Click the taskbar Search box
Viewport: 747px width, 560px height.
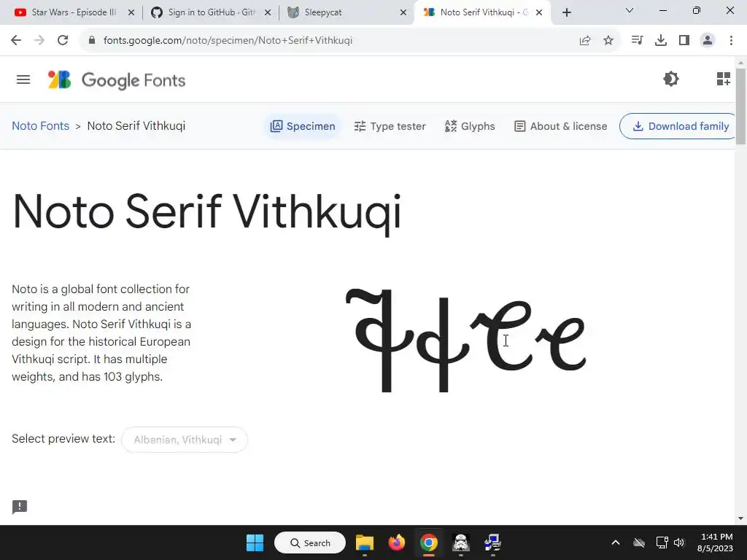[310, 542]
